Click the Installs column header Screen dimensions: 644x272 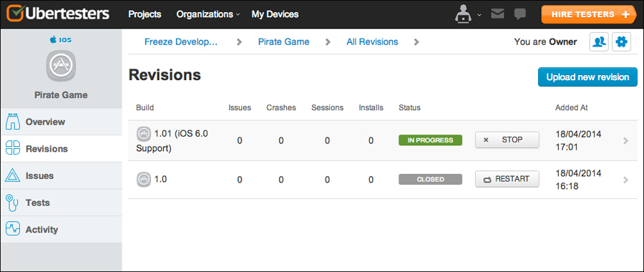[371, 107]
